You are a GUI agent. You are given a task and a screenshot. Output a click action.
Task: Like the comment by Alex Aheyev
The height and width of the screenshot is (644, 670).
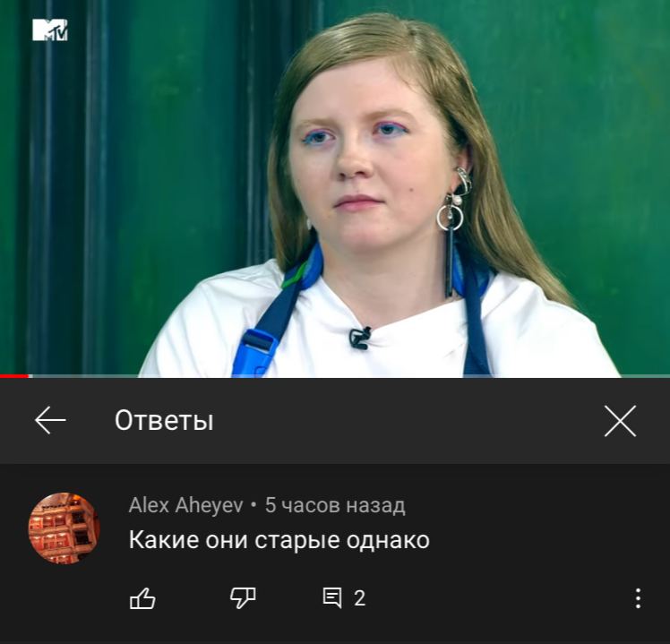(142, 597)
